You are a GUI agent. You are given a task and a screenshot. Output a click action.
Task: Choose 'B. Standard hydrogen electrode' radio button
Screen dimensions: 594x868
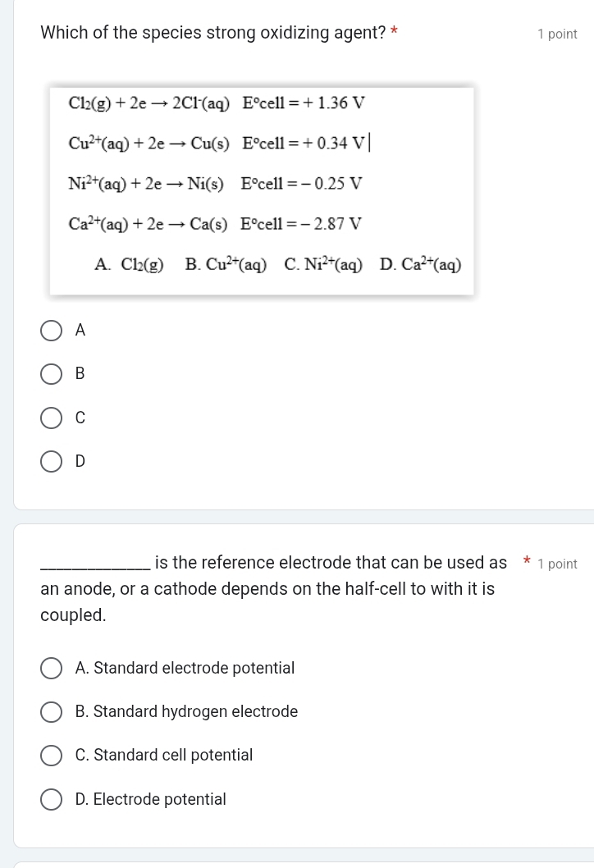52,712
